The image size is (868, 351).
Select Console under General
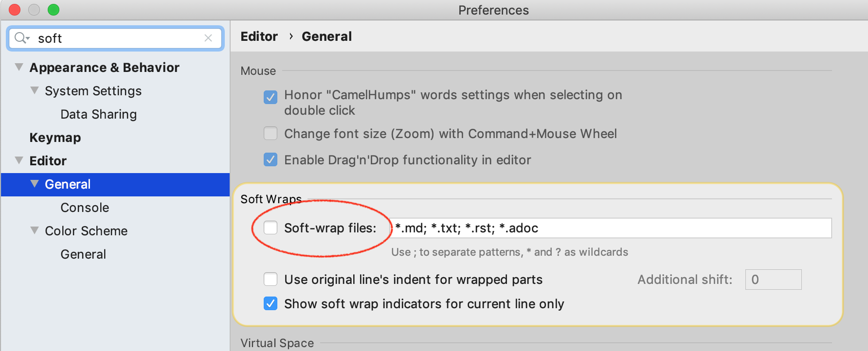pos(84,207)
